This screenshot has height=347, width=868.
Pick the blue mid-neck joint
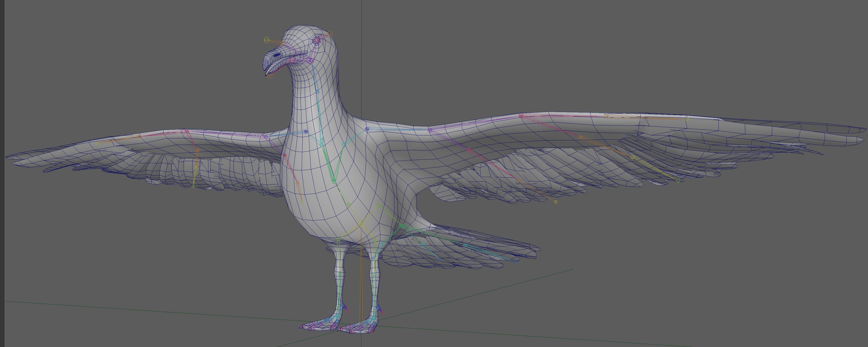tap(317, 92)
